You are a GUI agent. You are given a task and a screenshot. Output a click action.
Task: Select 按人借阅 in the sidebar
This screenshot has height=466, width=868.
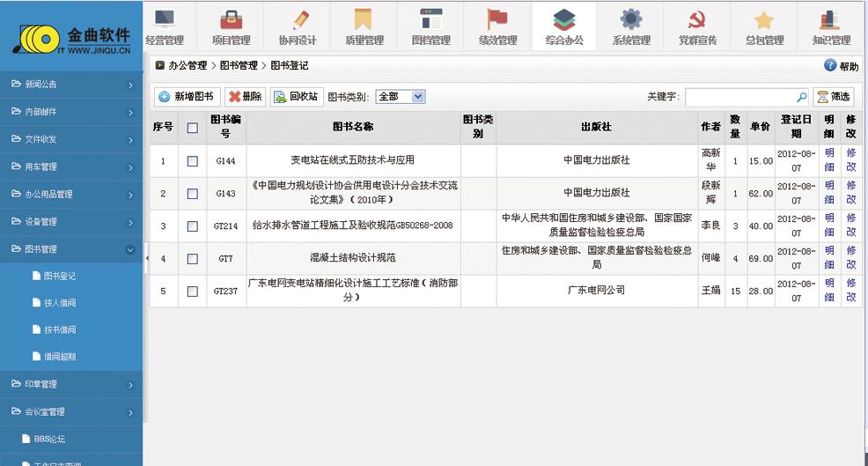coord(60,303)
